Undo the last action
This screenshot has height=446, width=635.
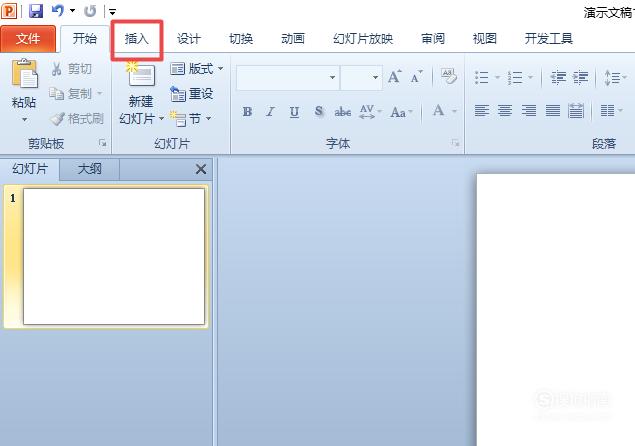click(58, 11)
